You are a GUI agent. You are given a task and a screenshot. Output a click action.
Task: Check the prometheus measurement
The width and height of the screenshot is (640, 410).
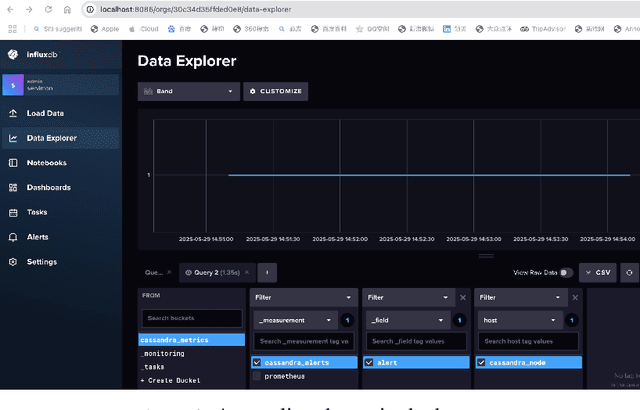pyautogui.click(x=257, y=376)
